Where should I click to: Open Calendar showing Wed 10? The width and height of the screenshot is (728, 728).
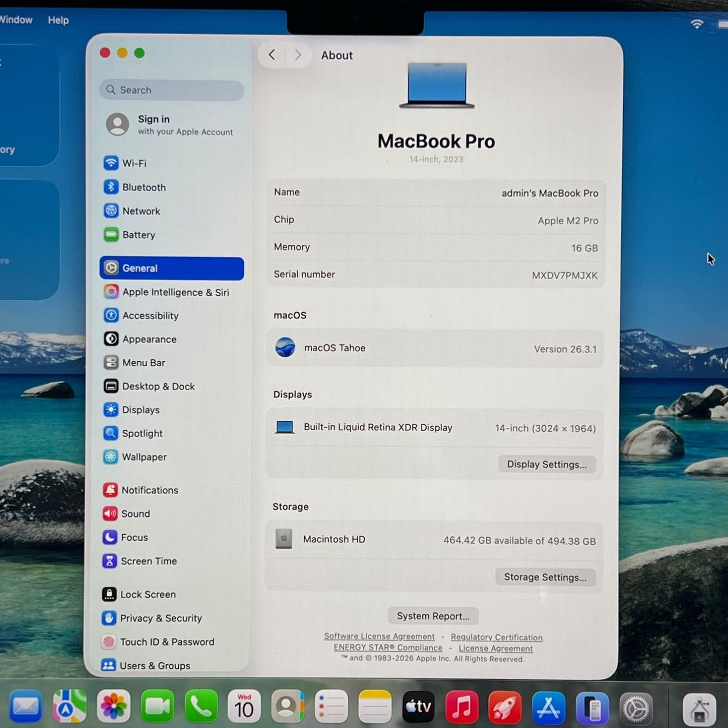(244, 706)
